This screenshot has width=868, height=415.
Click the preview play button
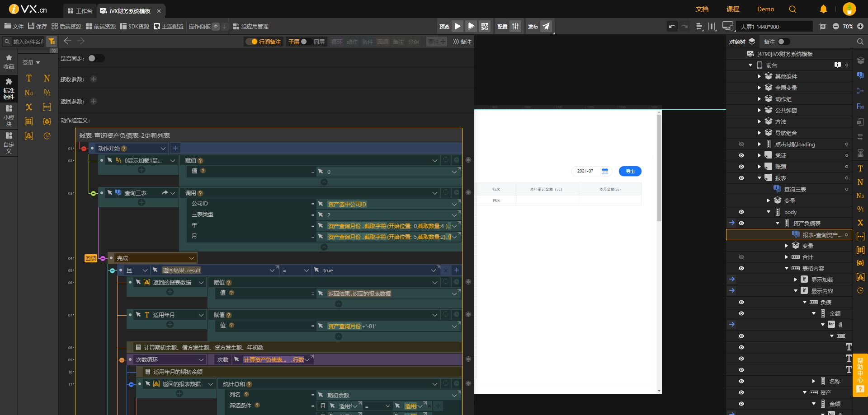pos(458,26)
